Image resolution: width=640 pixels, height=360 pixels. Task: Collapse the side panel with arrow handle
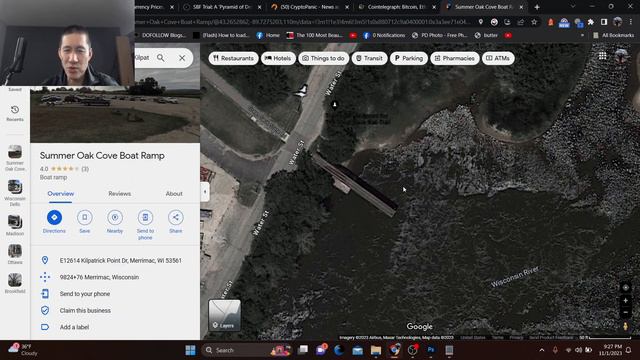[x=205, y=191]
